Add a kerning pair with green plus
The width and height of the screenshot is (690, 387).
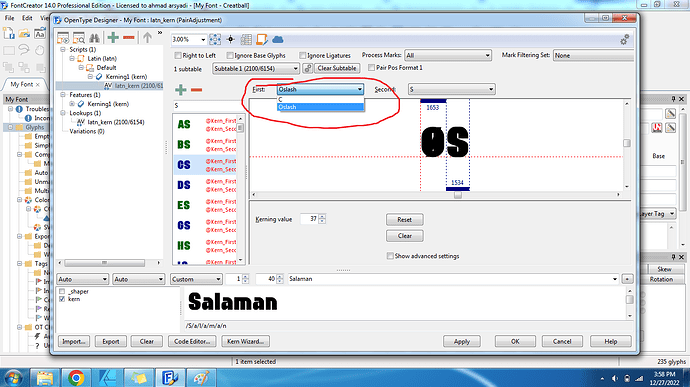180,90
